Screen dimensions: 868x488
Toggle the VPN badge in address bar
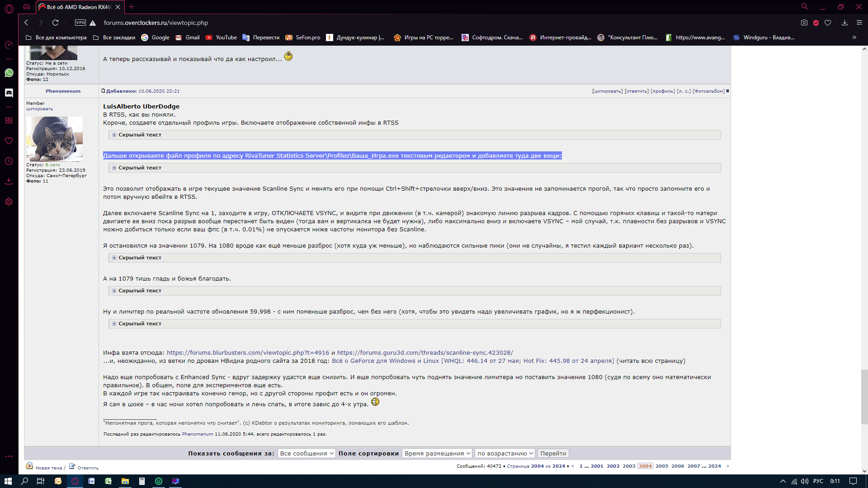coord(80,23)
